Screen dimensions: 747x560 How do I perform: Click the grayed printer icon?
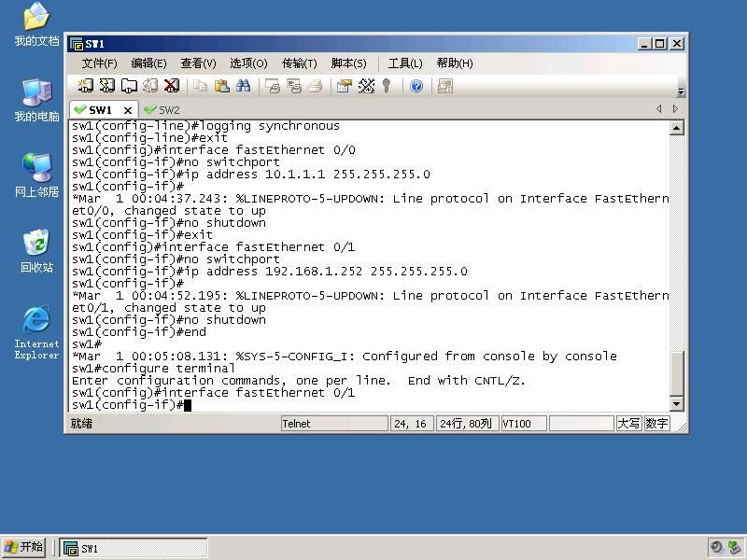(316, 86)
